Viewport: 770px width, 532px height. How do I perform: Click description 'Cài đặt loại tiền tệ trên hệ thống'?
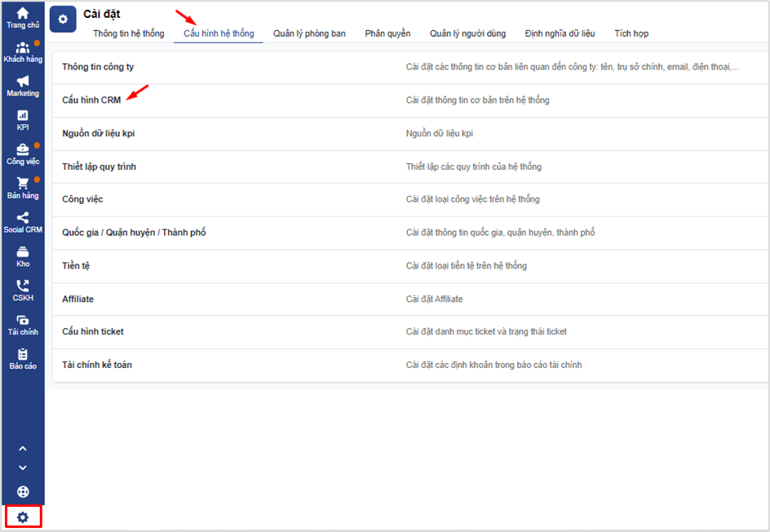(466, 266)
